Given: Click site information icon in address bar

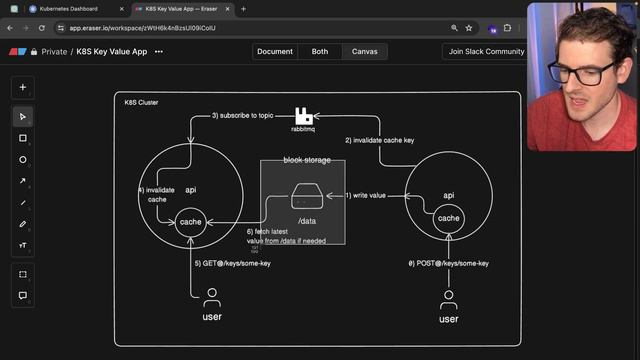Looking at the screenshot, I should click(61, 28).
